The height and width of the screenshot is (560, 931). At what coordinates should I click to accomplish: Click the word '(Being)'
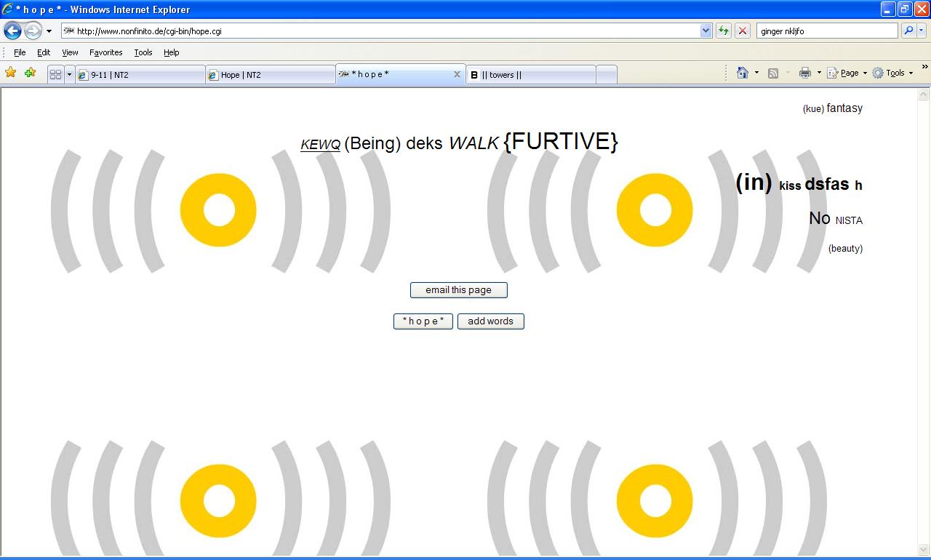(372, 143)
